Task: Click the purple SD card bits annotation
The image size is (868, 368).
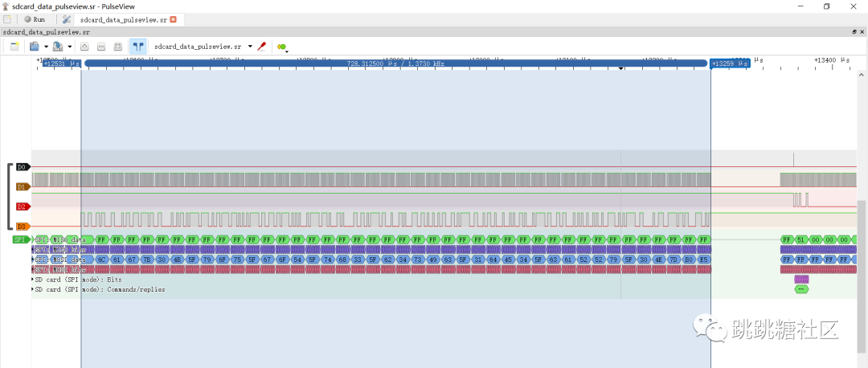Action: (x=801, y=280)
